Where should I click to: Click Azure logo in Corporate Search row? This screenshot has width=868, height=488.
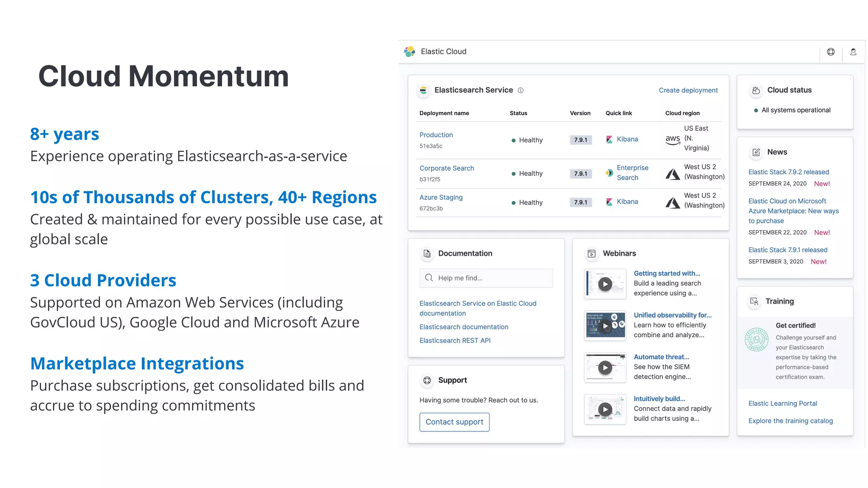[x=673, y=174]
